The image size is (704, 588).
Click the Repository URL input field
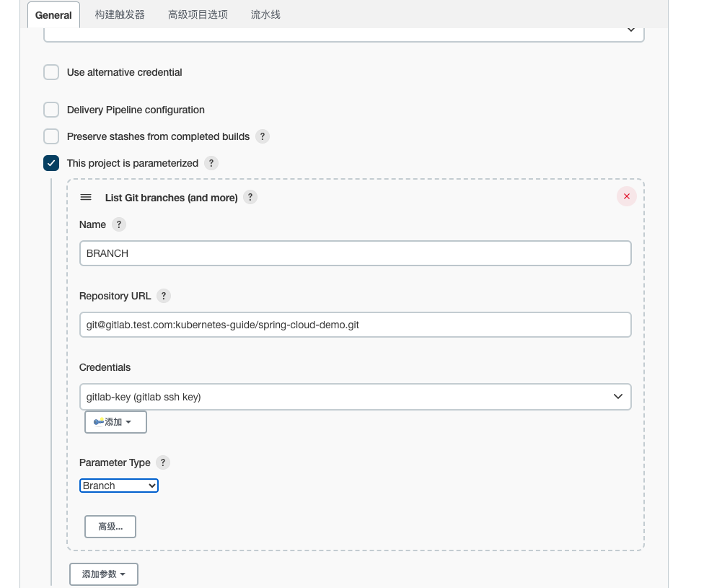(x=355, y=325)
